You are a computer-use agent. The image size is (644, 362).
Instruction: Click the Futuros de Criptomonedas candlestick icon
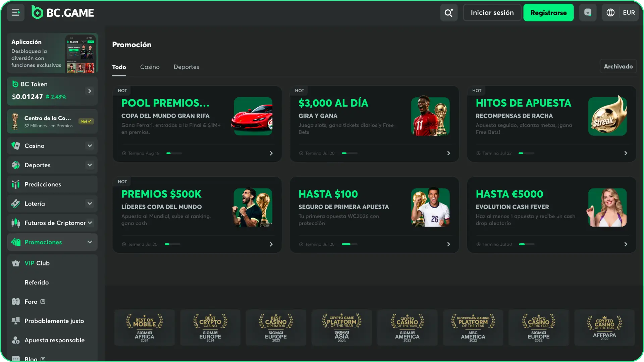click(16, 223)
